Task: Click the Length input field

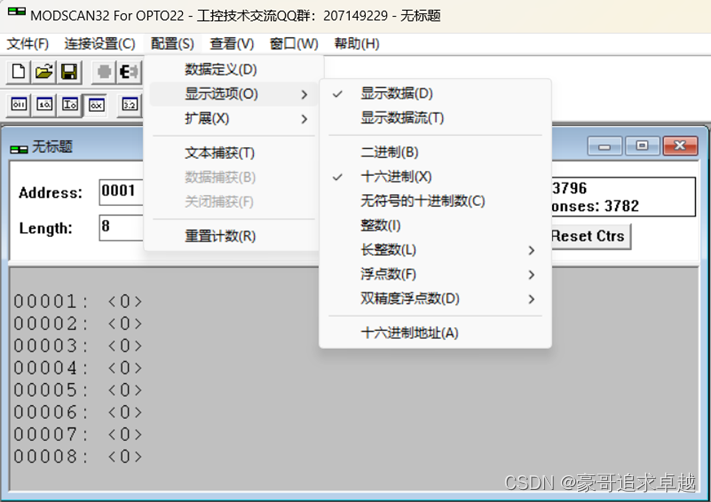Action: pos(121,228)
